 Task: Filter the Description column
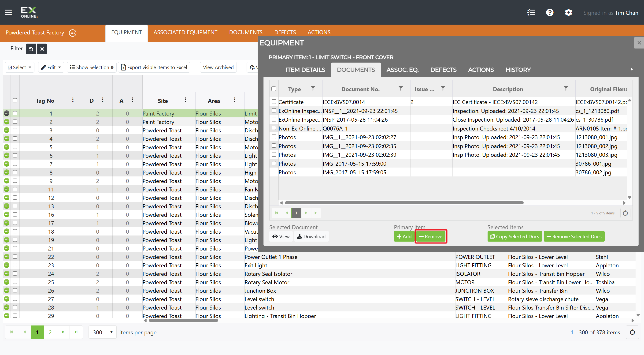point(566,88)
